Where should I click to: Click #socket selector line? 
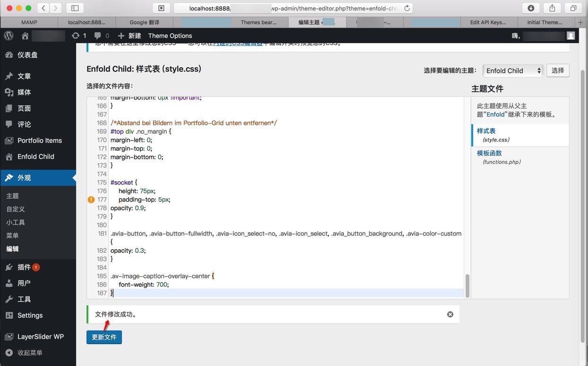pyautogui.click(x=124, y=183)
